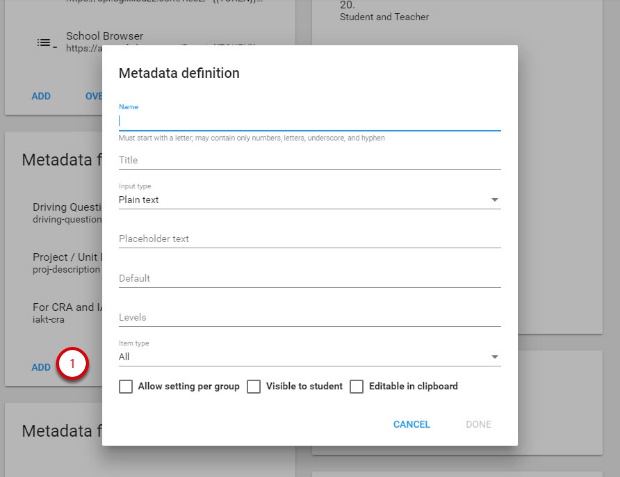Click the list icon beside School Browser
This screenshot has width=620, height=477.
(44, 42)
